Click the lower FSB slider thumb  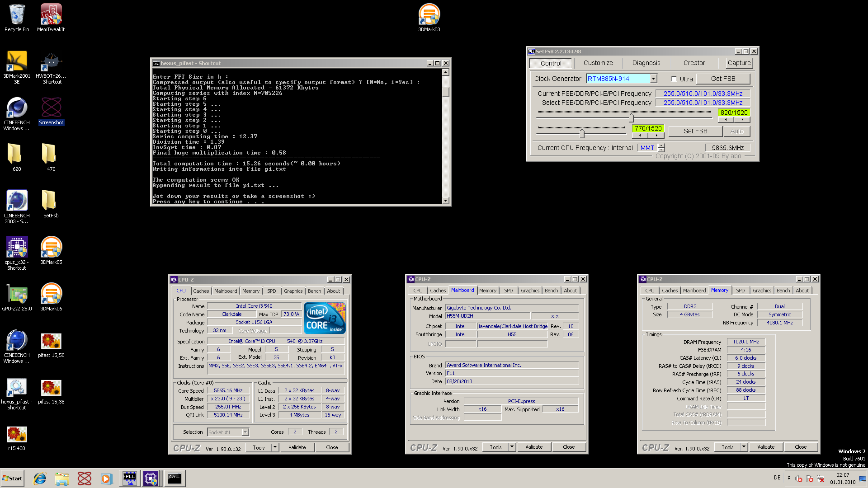pos(582,134)
